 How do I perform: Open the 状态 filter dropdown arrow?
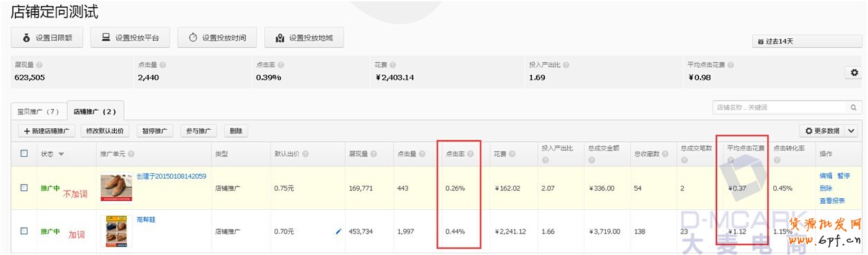(61, 154)
